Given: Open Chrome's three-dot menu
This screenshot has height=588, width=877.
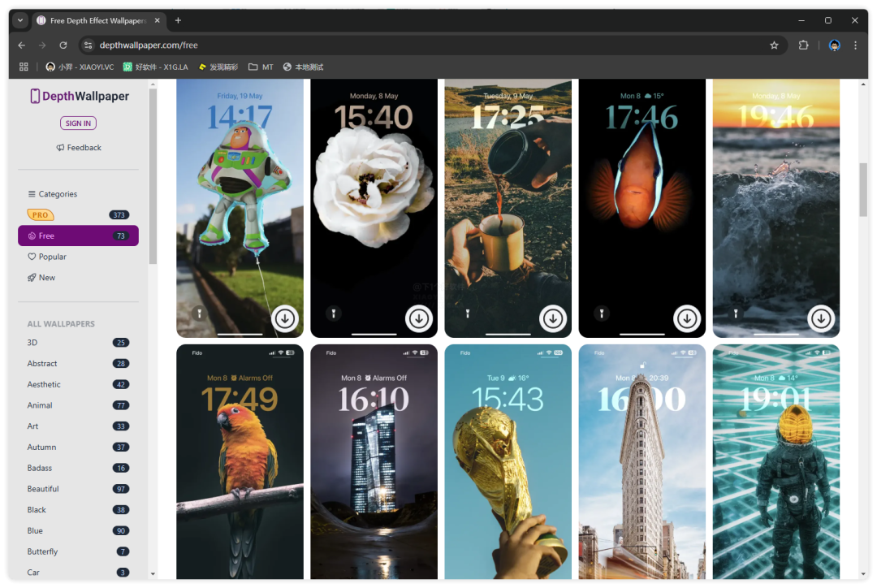Looking at the screenshot, I should pyautogui.click(x=855, y=45).
